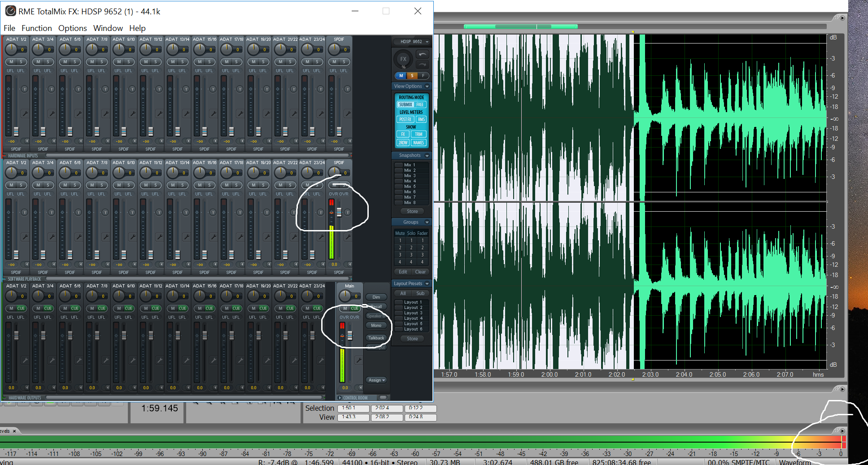The height and width of the screenshot is (465, 868).
Task: Click the pan knob on hardware input ADAT 7/8
Action: coord(92,49)
